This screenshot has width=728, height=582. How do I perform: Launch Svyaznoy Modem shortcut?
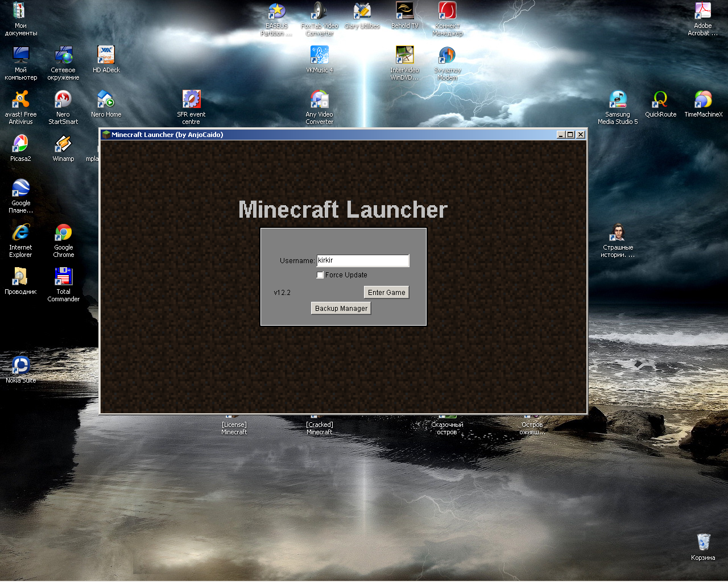click(x=447, y=63)
